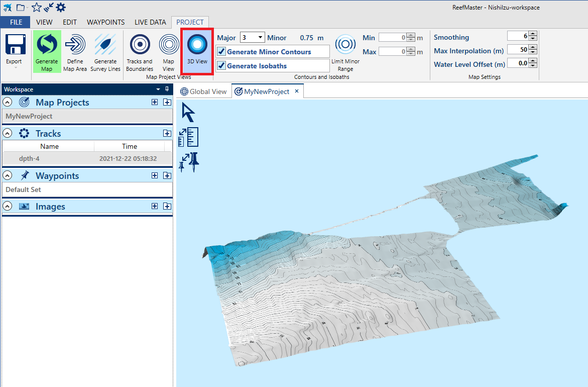Collapse the Waypoints section
The image size is (588, 387).
tap(8, 176)
